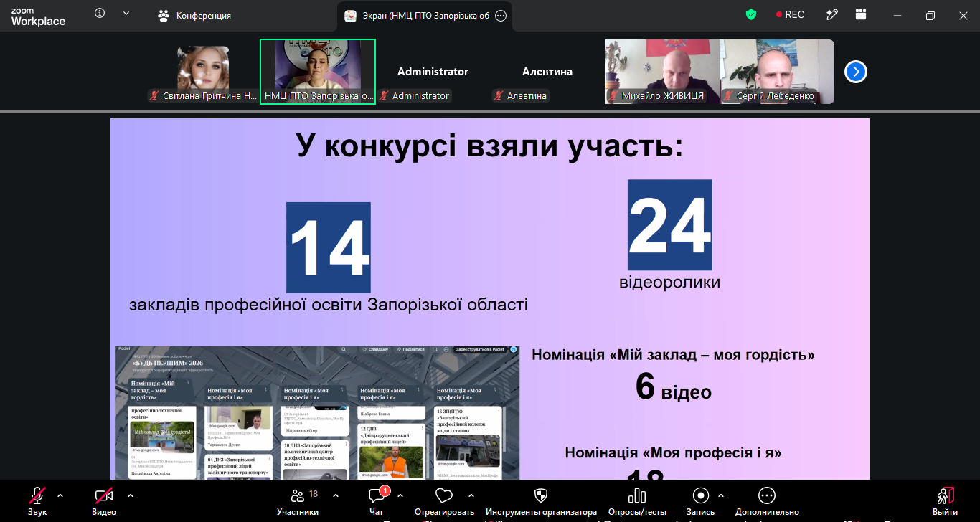Image resolution: width=980 pixels, height=522 pixels.
Task: Open Инструменты организатора shield icon
Action: (541, 500)
